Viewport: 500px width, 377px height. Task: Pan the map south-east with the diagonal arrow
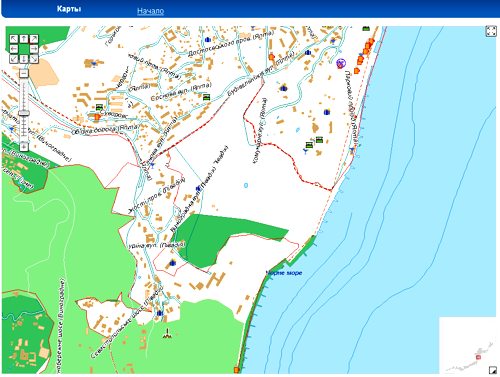(x=34, y=59)
